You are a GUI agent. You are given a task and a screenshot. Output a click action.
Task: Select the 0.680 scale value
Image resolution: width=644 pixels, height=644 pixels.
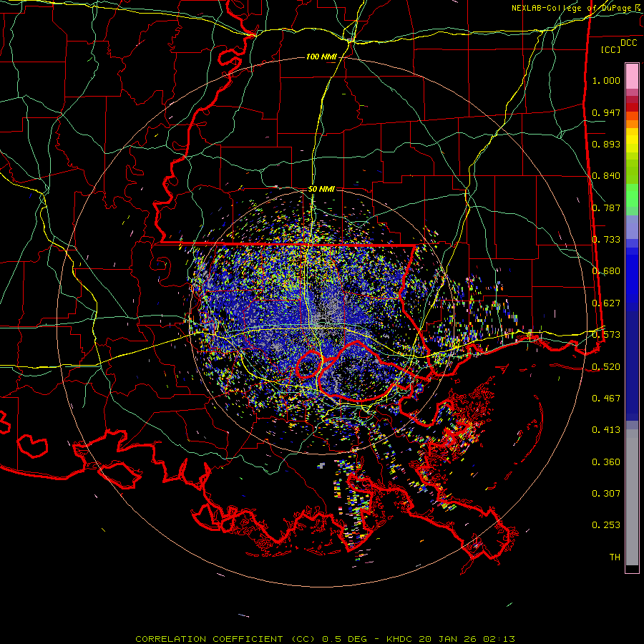point(606,271)
